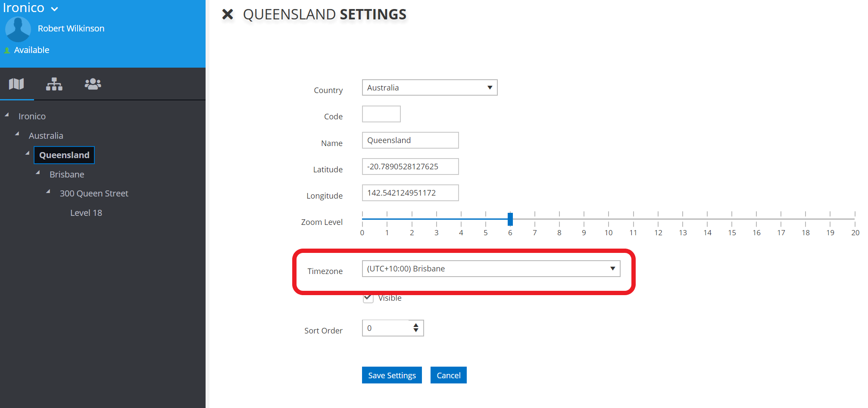Click the empty Code input field

pyautogui.click(x=381, y=114)
